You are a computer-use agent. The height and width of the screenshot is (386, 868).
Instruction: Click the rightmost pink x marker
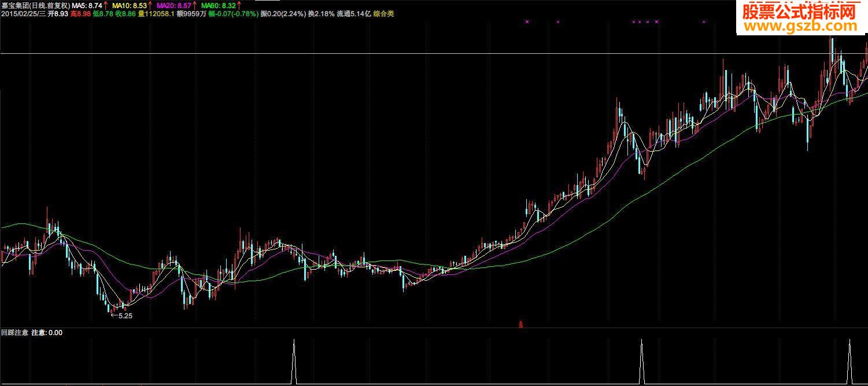pos(704,22)
